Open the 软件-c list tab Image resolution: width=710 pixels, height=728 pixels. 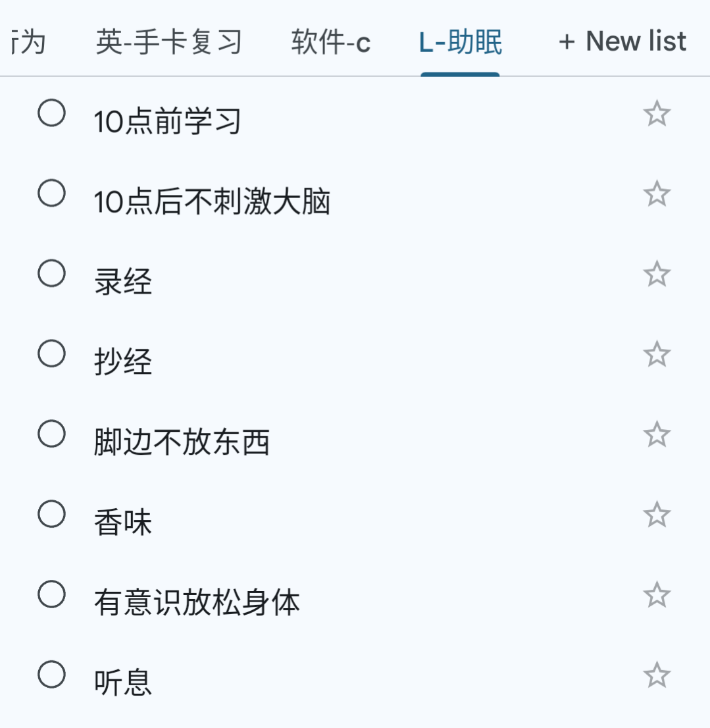(331, 41)
